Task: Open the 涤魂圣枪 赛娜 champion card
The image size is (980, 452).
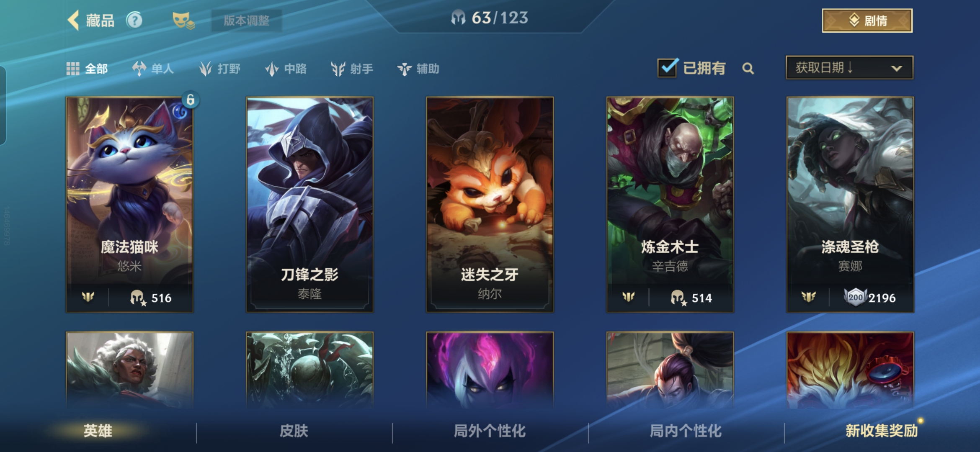Action: (x=850, y=205)
